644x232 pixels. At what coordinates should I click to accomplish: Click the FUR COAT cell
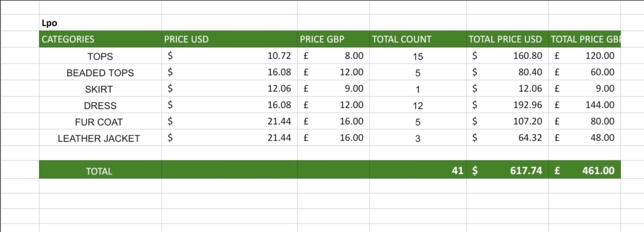click(100, 122)
